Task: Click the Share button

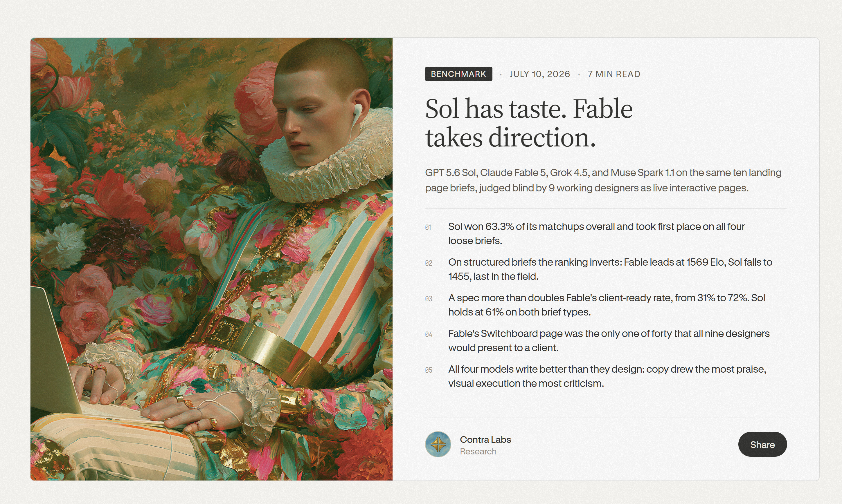Action: click(x=762, y=444)
